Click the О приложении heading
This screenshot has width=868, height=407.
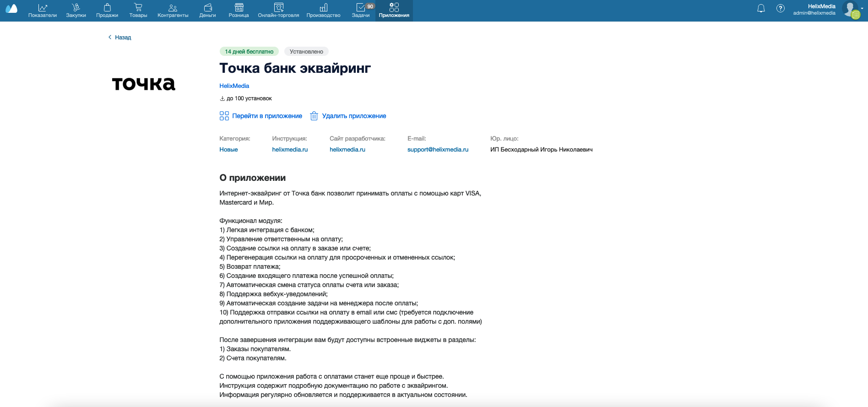point(253,178)
